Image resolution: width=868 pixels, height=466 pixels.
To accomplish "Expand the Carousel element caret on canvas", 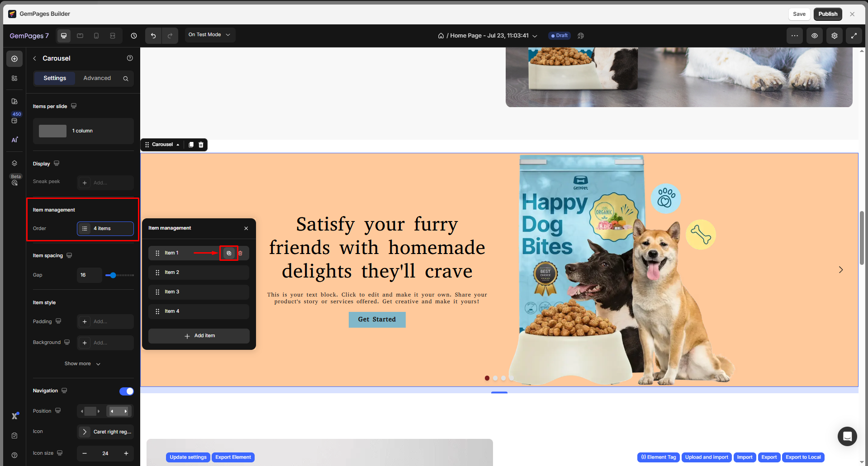I will click(178, 145).
